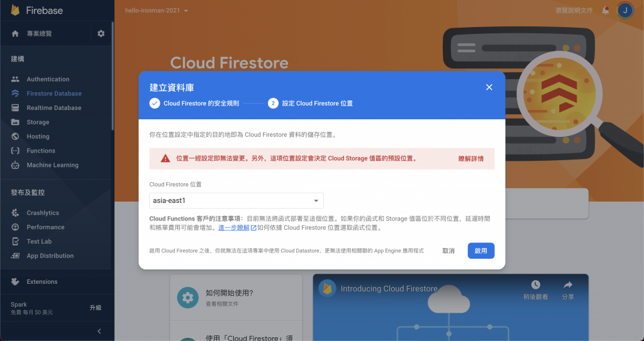Open Realtime Database in sidebar

[x=54, y=108]
